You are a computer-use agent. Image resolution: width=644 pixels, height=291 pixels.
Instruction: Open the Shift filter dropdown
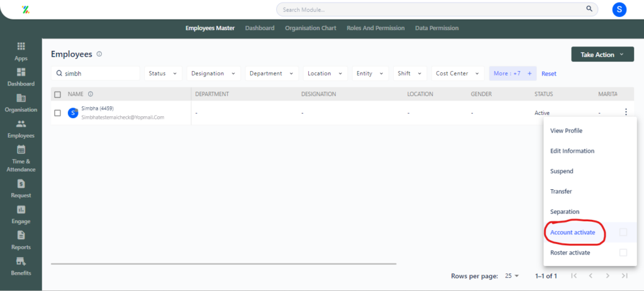[410, 74]
